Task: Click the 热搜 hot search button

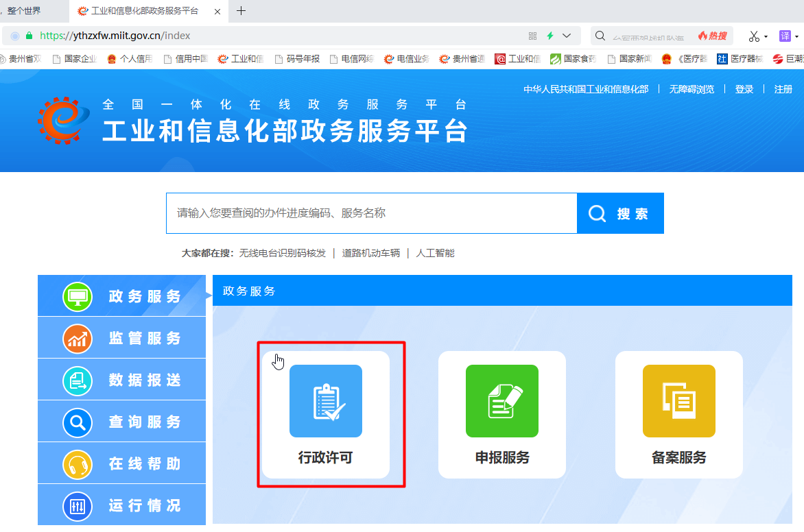Action: [x=713, y=36]
